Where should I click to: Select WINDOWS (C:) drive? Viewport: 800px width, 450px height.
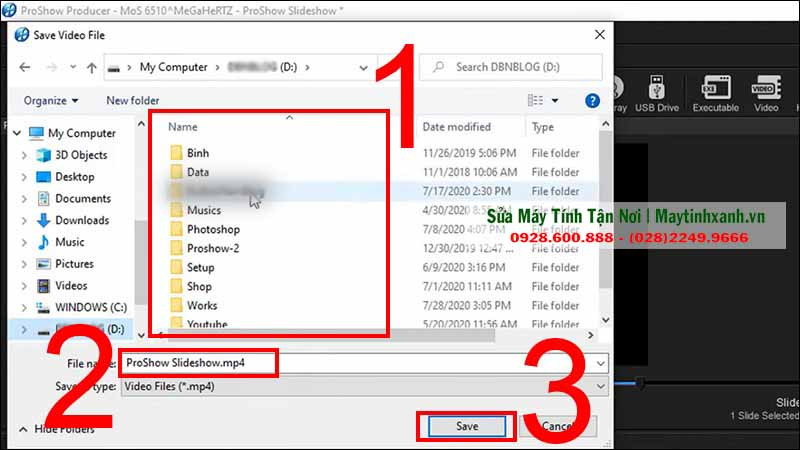click(x=91, y=307)
